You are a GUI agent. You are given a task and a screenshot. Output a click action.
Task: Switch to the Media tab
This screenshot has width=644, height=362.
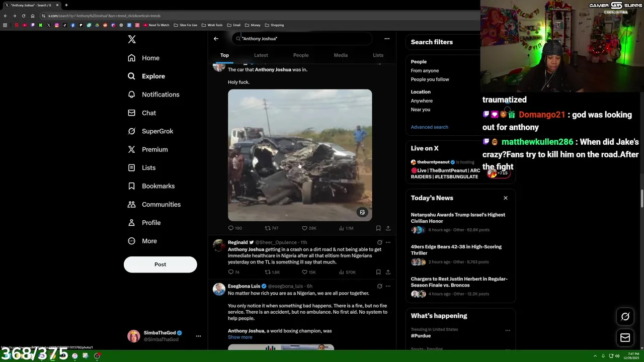pyautogui.click(x=341, y=55)
